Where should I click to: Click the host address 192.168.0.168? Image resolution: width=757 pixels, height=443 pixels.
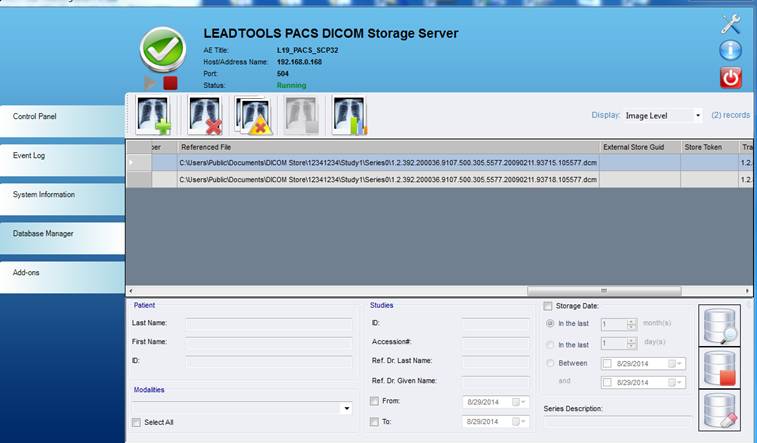(x=299, y=62)
